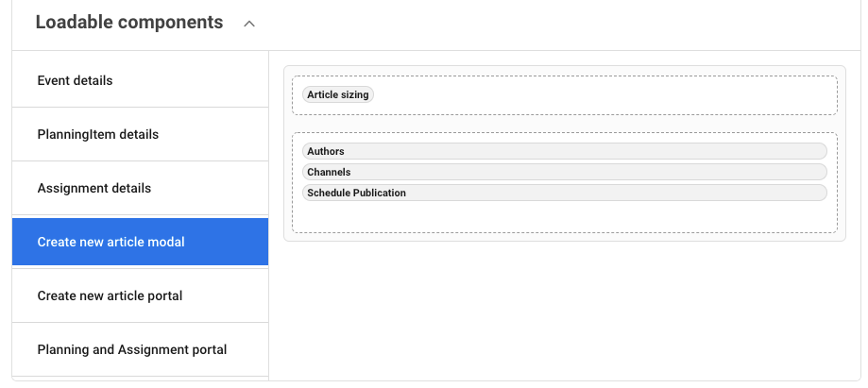Click empty space beside Article sizing chip

click(x=604, y=95)
